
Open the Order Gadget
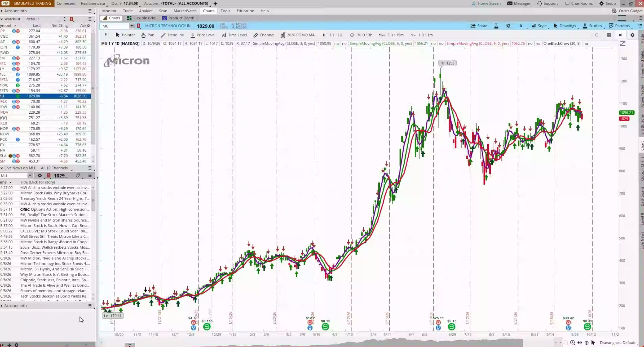tap(627, 11)
